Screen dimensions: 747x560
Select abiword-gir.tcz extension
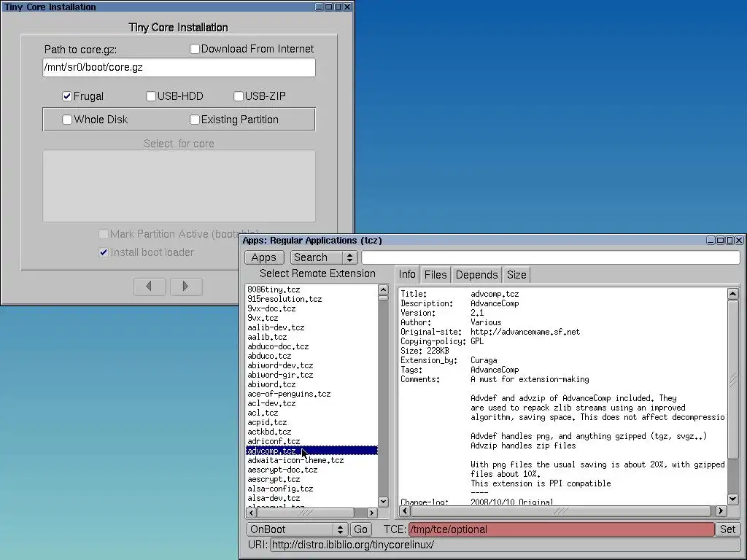point(311,376)
